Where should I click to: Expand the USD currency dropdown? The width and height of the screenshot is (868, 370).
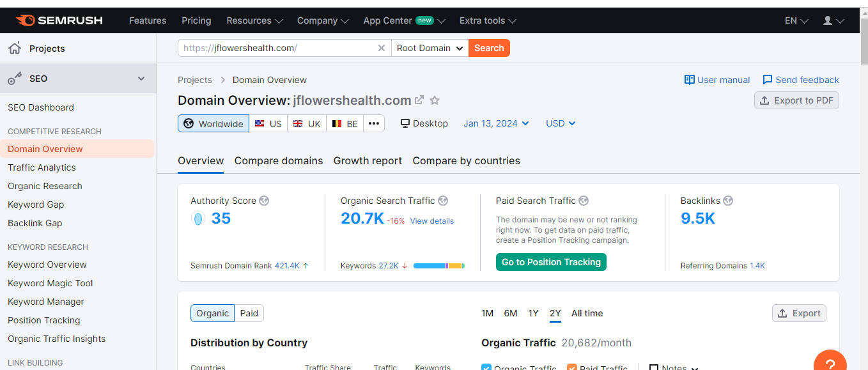point(559,123)
